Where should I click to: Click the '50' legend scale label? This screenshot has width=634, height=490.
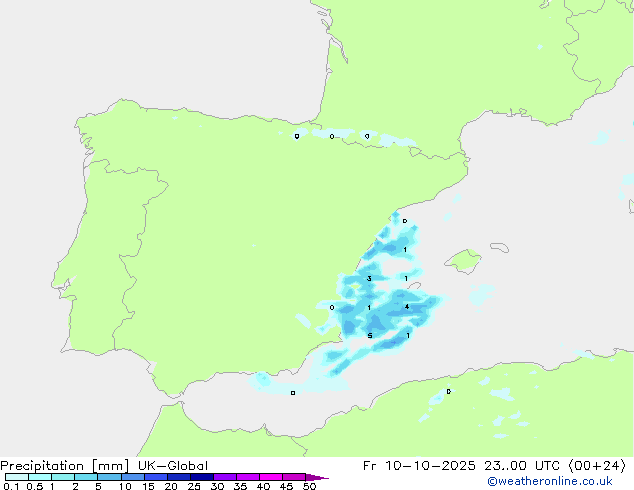pyautogui.click(x=310, y=486)
